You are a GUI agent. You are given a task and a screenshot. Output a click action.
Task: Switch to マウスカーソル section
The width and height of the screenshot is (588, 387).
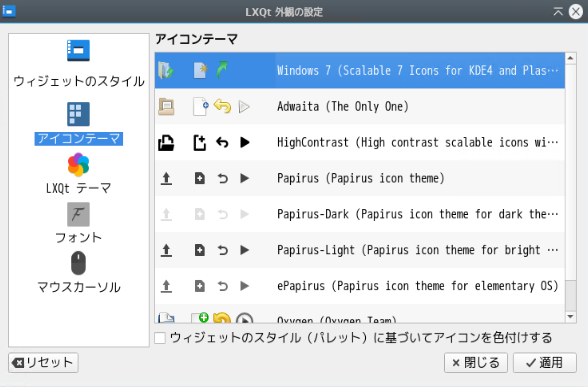(79, 287)
